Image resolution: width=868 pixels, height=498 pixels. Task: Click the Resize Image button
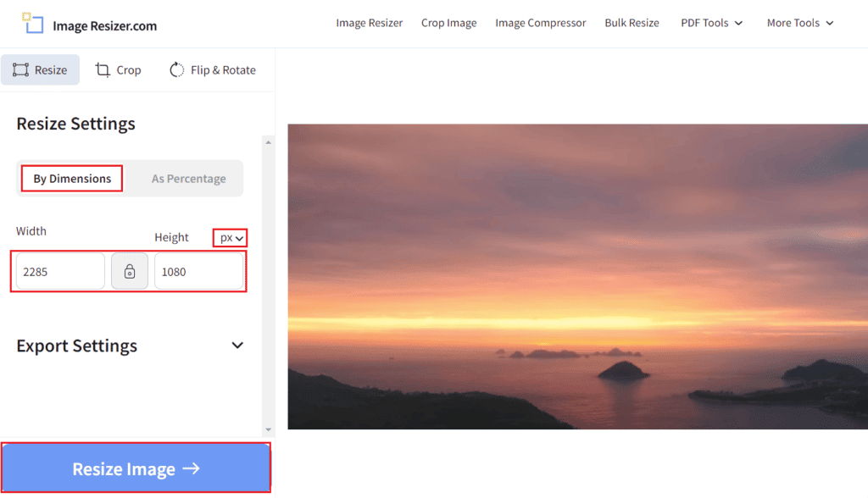[136, 468]
